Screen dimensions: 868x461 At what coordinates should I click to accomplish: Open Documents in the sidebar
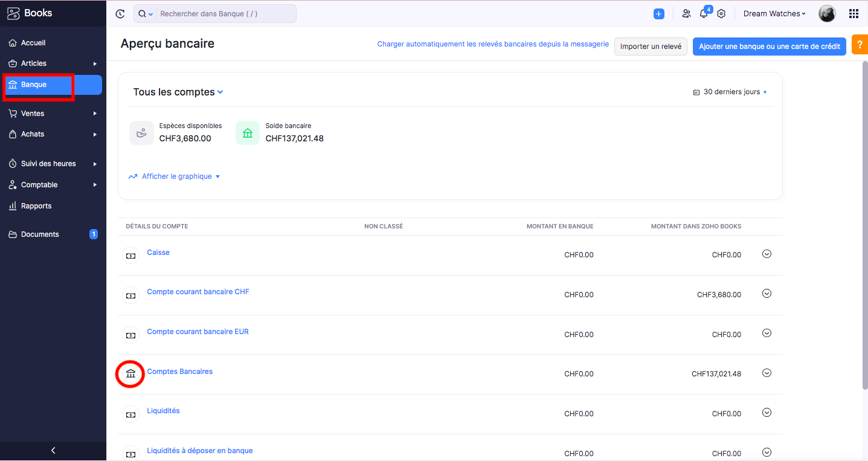(53, 234)
